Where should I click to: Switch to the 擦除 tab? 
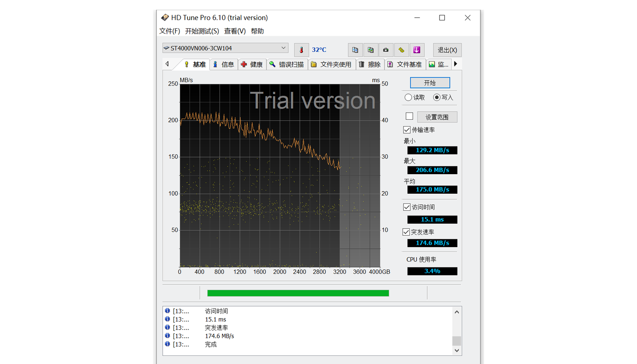[x=370, y=65]
